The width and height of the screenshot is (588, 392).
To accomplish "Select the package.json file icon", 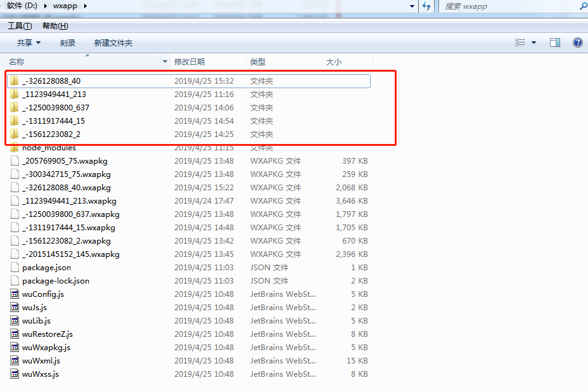I will [15, 267].
